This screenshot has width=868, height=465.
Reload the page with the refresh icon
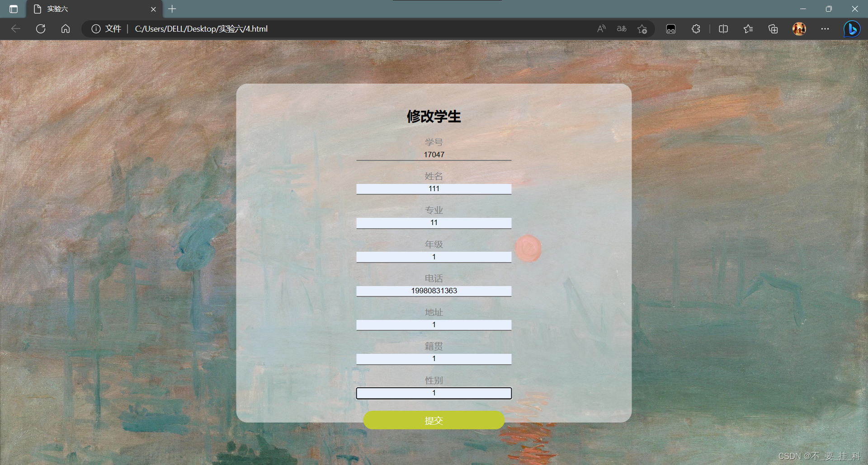[41, 29]
